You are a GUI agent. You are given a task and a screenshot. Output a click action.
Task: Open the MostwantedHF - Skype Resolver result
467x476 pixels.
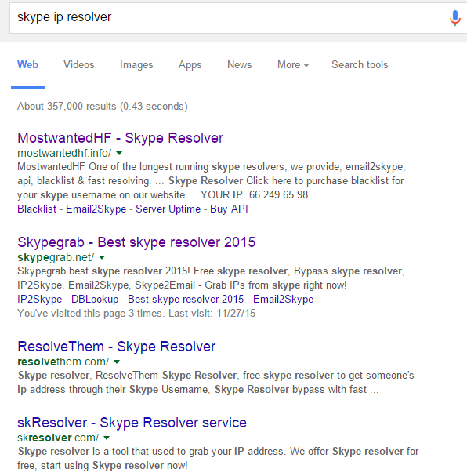point(121,138)
